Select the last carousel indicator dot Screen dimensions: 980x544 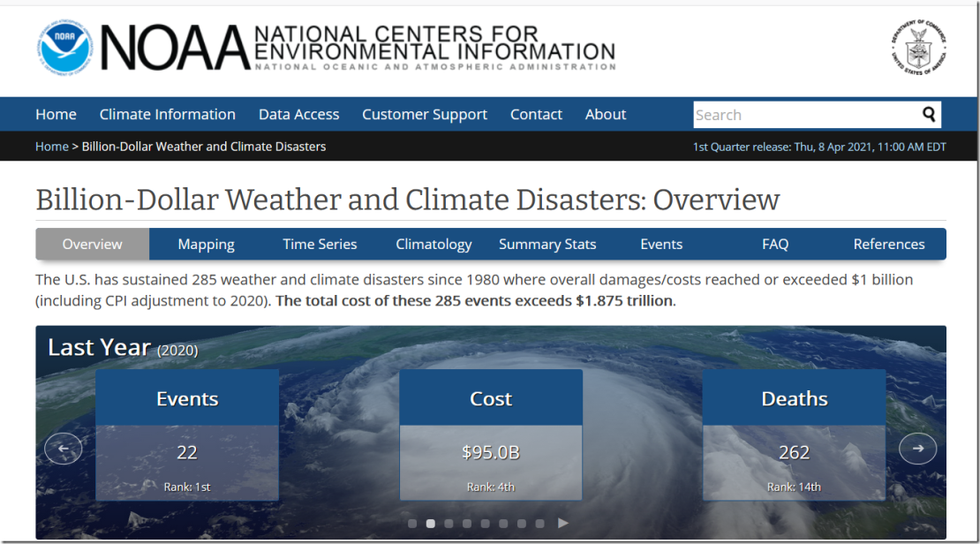[539, 524]
